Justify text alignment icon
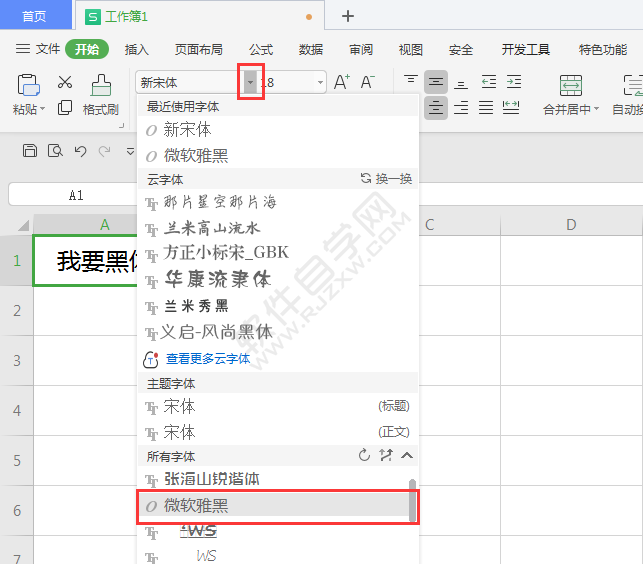 486,108
